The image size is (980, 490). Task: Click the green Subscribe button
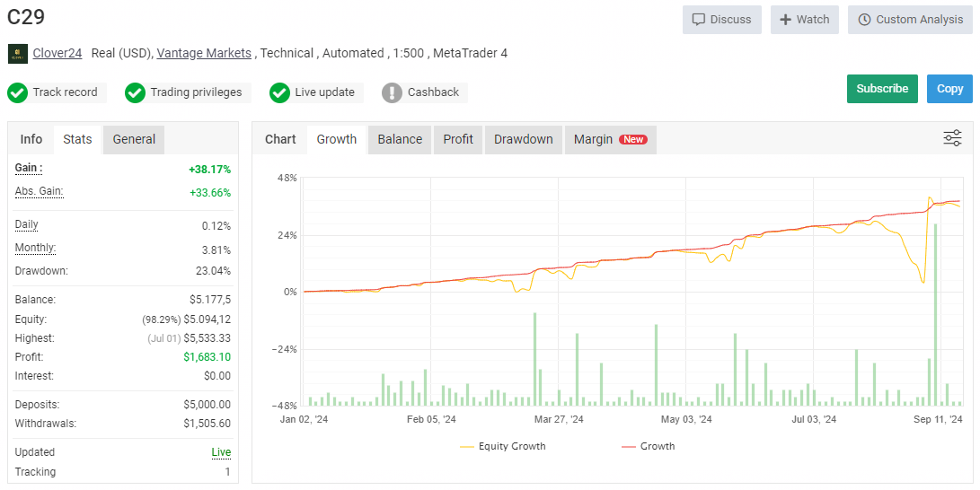click(881, 89)
